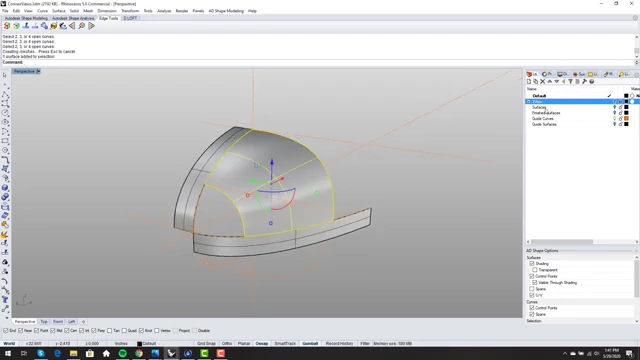Click the New Layer icon in Layers panel
This screenshot has width=640, height=360.
click(x=529, y=82)
